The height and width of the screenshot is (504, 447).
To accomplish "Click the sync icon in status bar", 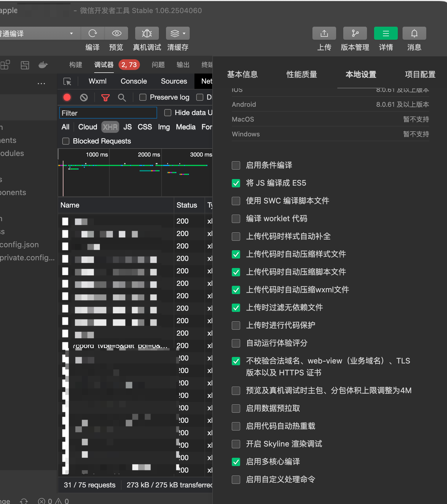I will tap(24, 501).
